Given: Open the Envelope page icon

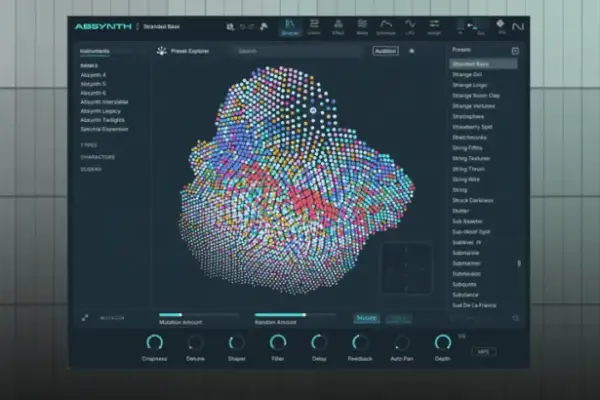Looking at the screenshot, I should click(x=386, y=27).
